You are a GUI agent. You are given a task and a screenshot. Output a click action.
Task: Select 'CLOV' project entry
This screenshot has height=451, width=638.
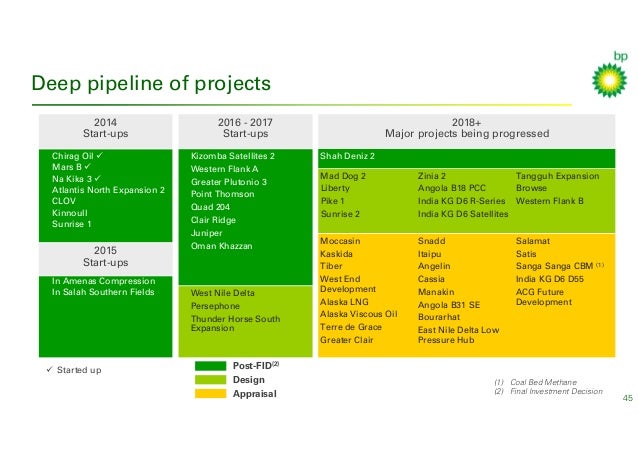(63, 201)
